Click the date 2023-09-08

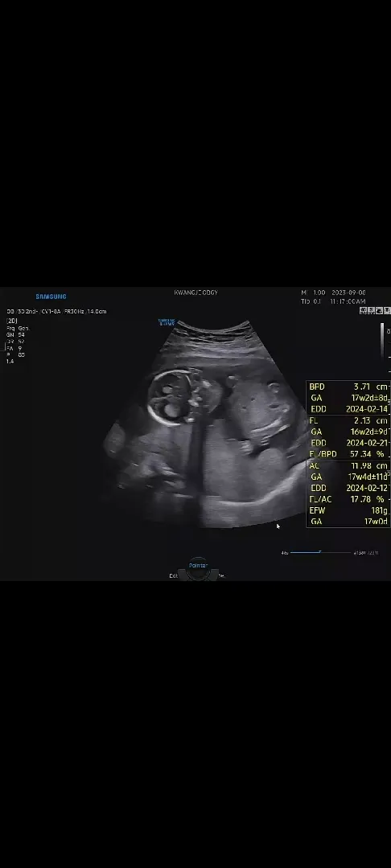(x=348, y=293)
